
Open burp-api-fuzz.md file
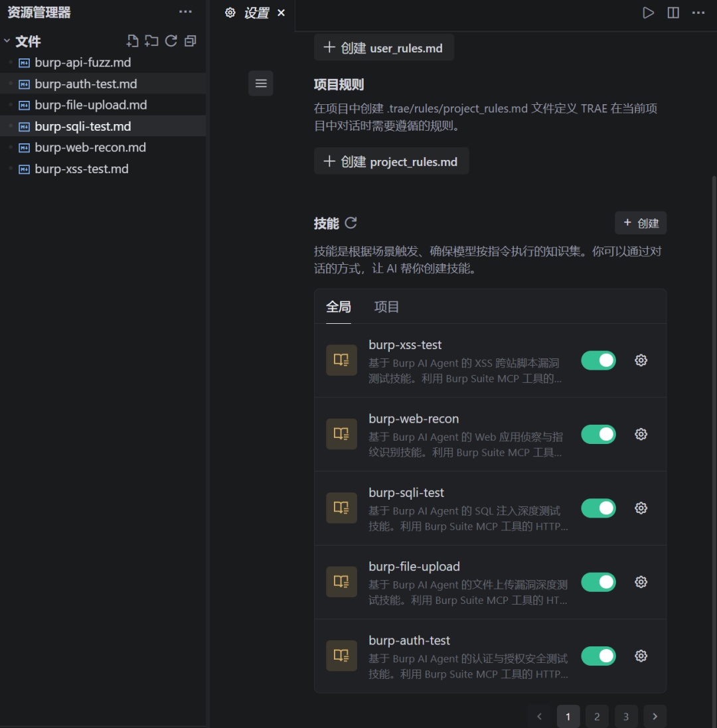point(103,62)
